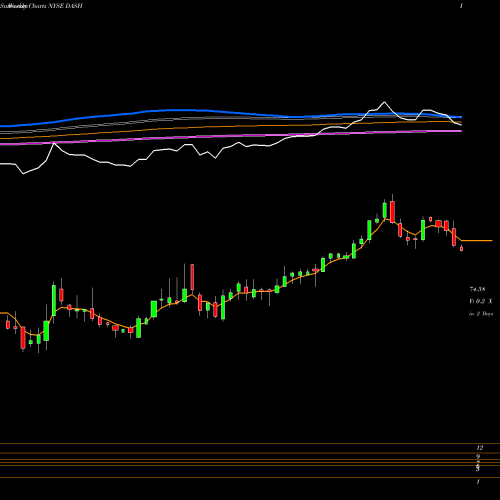Click the tallest red candlestick at the price peak
Screen dimensions: 500x500
[392, 211]
